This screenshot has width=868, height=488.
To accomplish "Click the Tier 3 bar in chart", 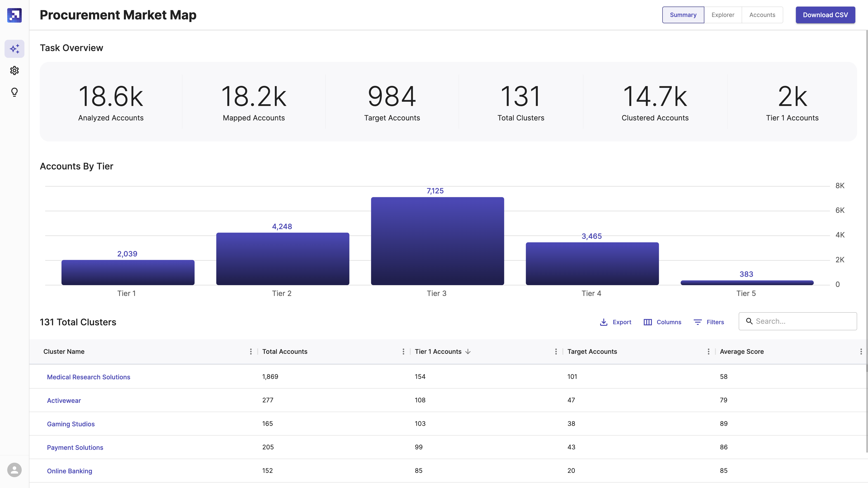I will tap(437, 241).
